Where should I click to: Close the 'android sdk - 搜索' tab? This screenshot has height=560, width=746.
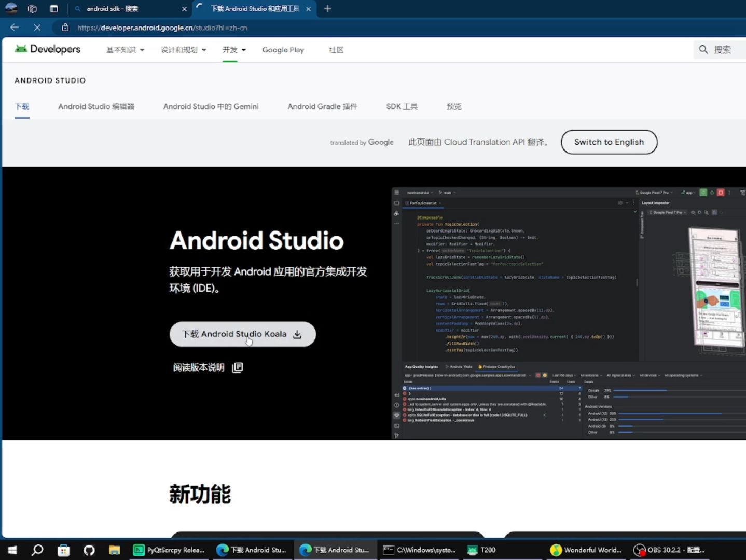pyautogui.click(x=184, y=9)
